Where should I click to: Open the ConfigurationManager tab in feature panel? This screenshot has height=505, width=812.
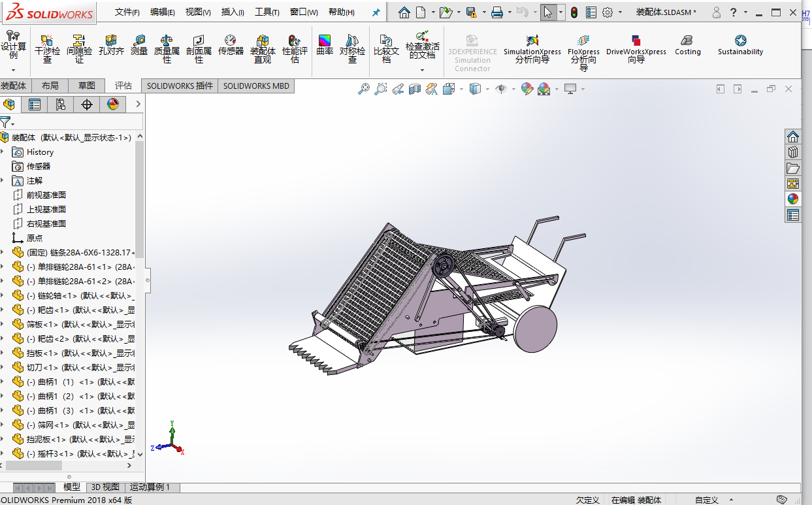click(x=61, y=104)
